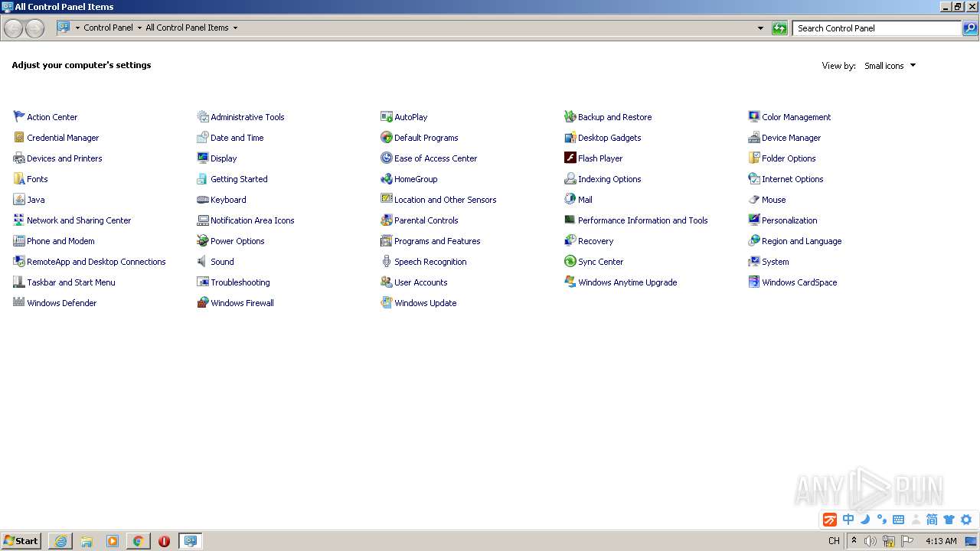Refresh the address bar with green arrows button
Screen dimensions: 980x551
click(779, 28)
